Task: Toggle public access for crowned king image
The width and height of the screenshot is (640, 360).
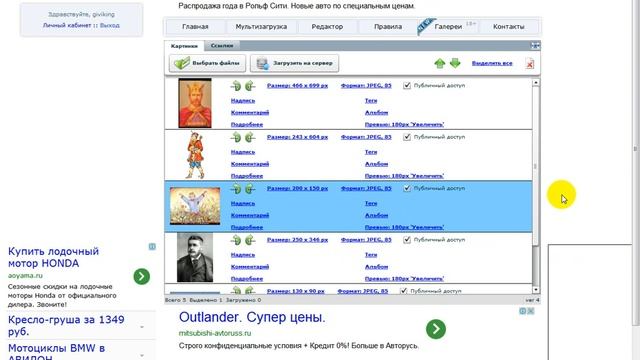Action: (x=407, y=86)
